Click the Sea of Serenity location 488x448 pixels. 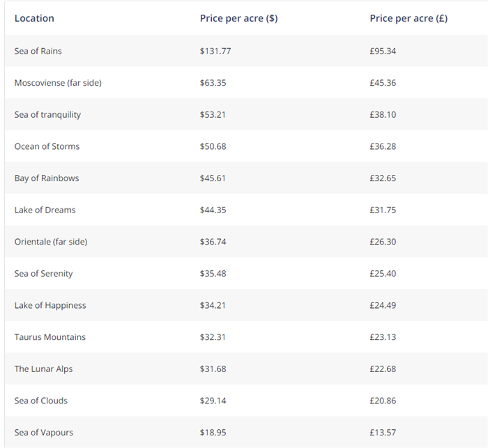(43, 274)
